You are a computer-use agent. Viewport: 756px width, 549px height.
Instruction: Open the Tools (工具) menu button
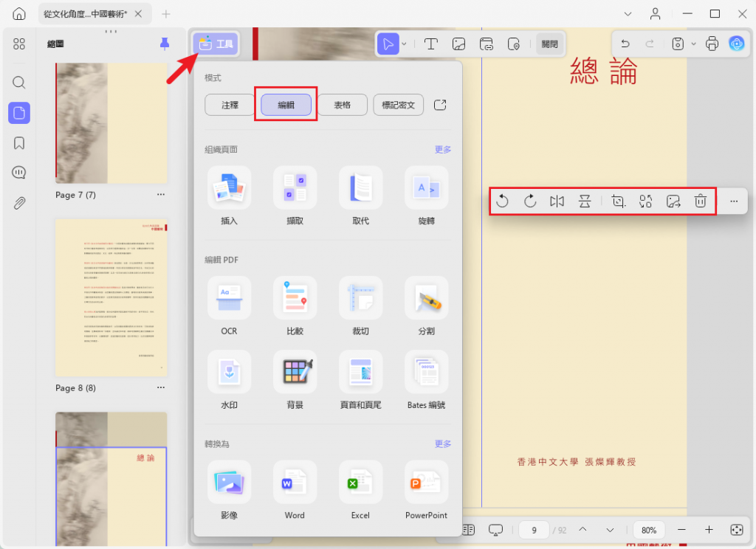216,44
